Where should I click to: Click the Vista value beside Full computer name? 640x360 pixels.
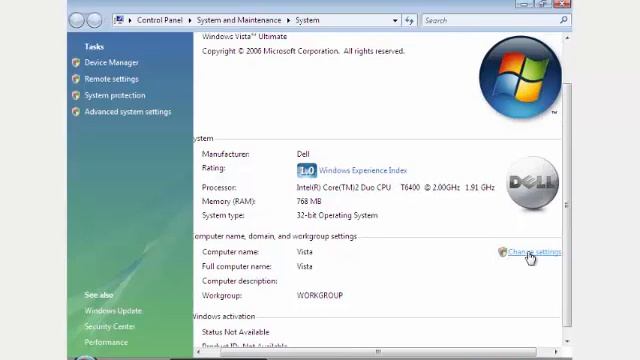(304, 267)
